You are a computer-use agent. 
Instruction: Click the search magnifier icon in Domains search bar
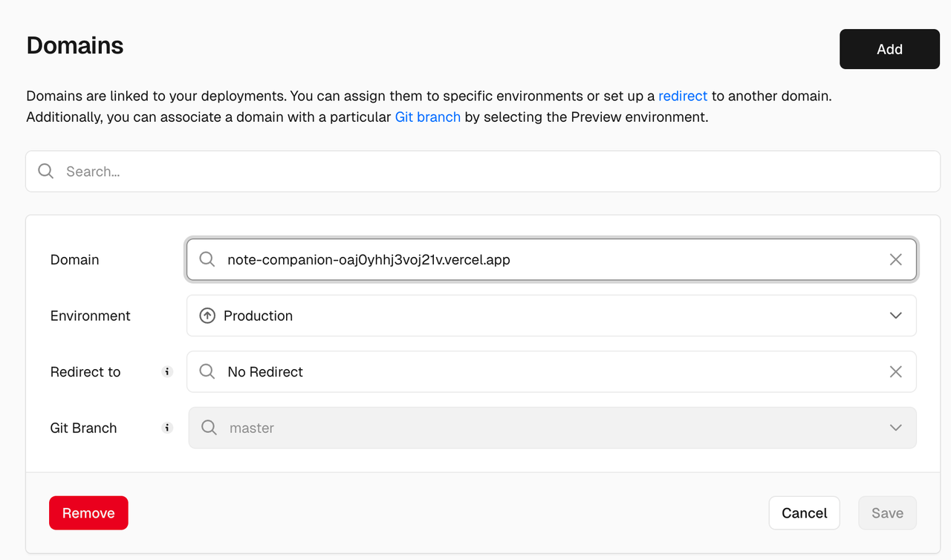45,172
